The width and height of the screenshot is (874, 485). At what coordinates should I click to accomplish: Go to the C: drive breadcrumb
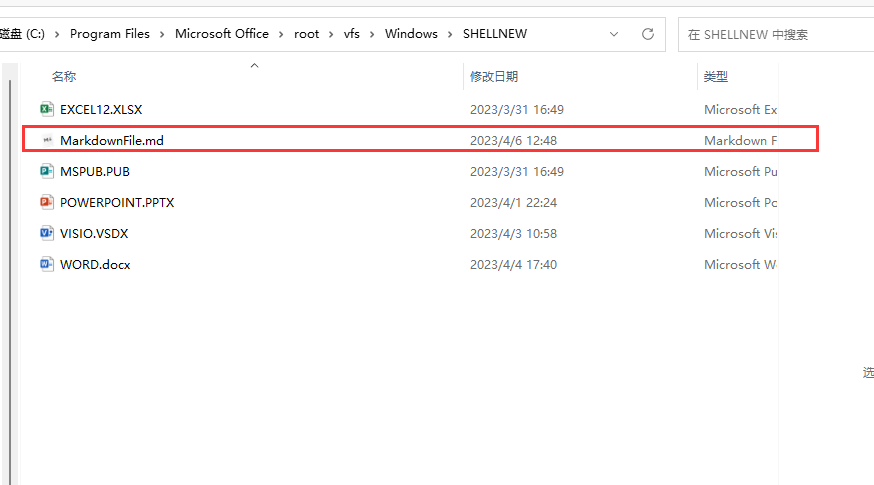click(22, 34)
